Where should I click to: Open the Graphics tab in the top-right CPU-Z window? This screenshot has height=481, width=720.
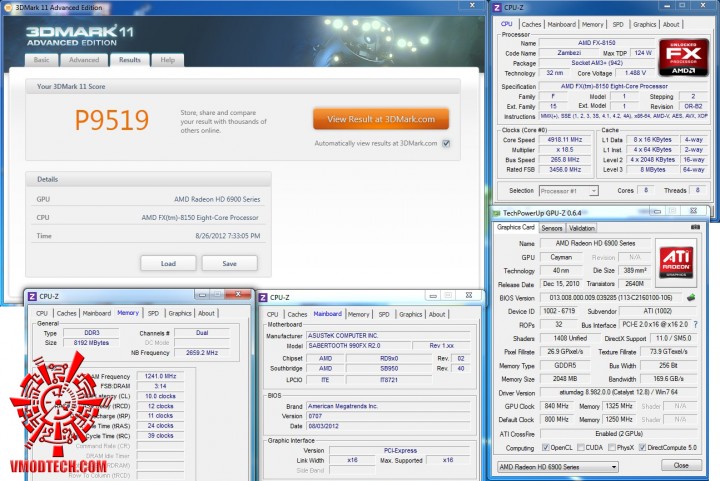645,24
